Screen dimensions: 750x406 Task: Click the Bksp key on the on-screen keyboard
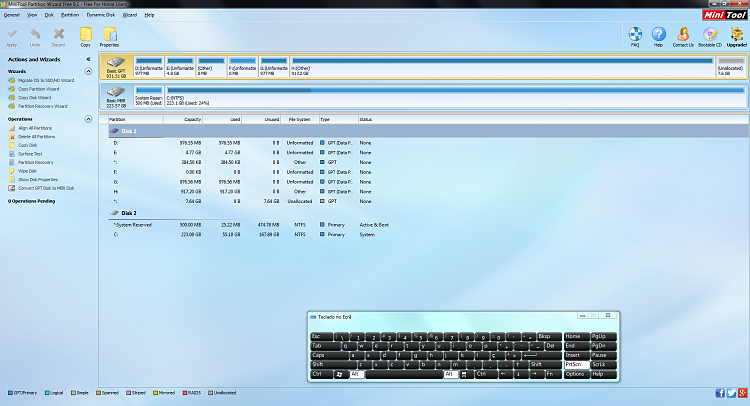pos(549,337)
